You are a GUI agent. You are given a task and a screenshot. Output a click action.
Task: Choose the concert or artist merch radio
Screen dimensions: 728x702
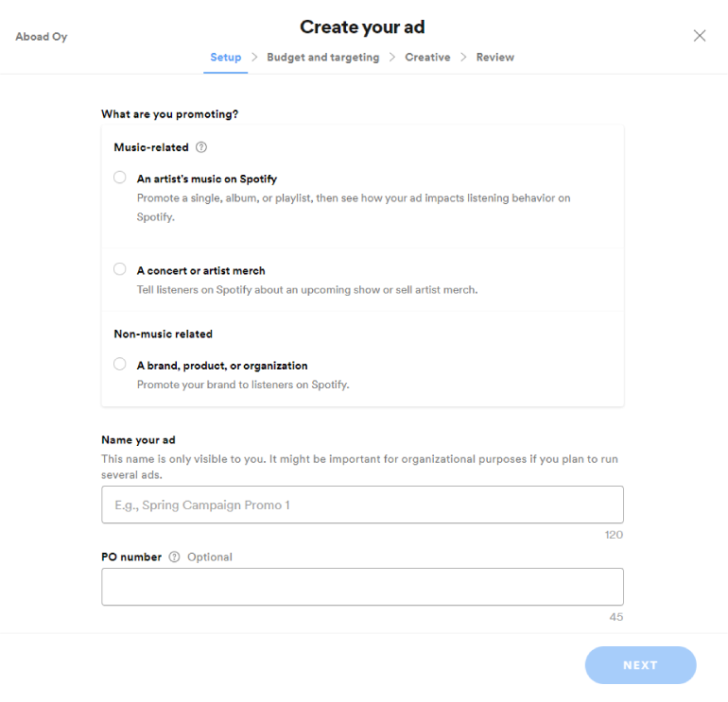[120, 269]
